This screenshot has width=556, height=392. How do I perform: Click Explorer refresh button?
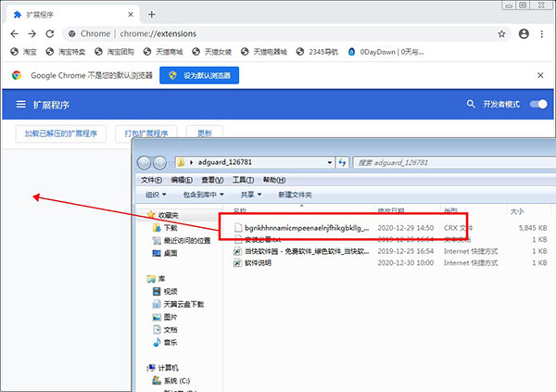pos(342,162)
